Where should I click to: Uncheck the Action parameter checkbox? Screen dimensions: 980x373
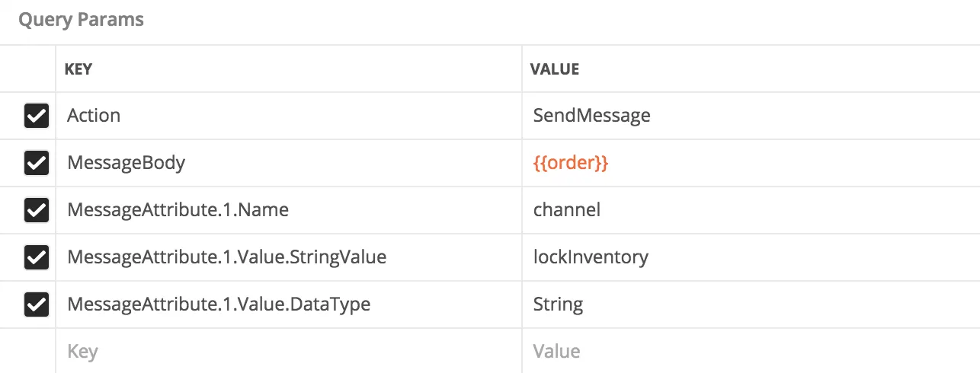point(37,116)
